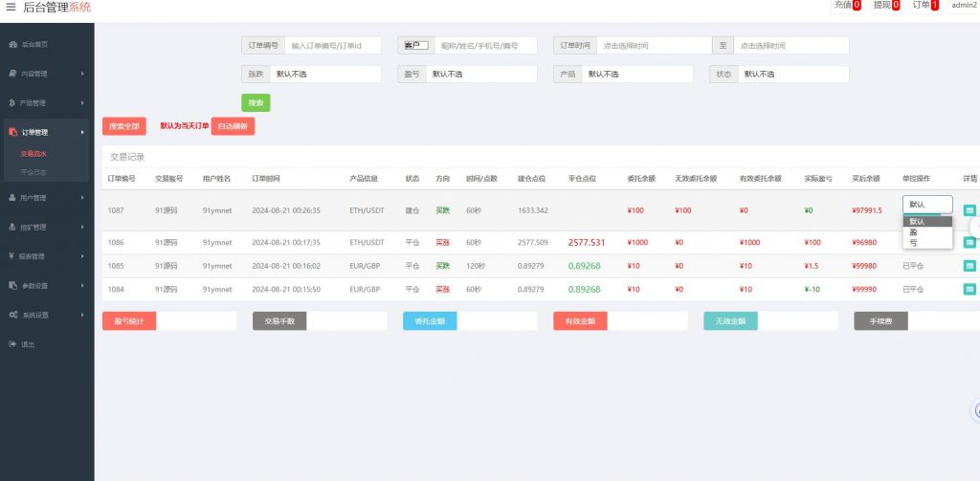Click 退出 logout in the sidebar
Screen dimensions: 980x481
point(29,343)
